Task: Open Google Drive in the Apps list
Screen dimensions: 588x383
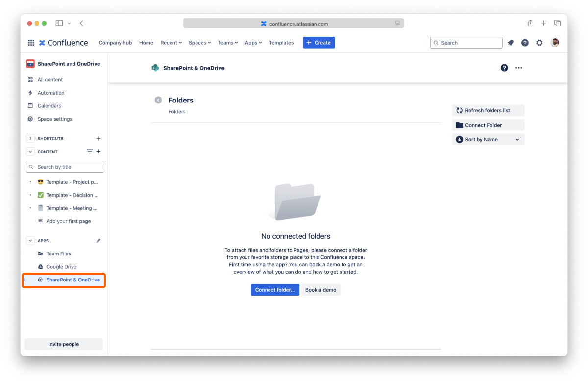Action: click(x=61, y=267)
